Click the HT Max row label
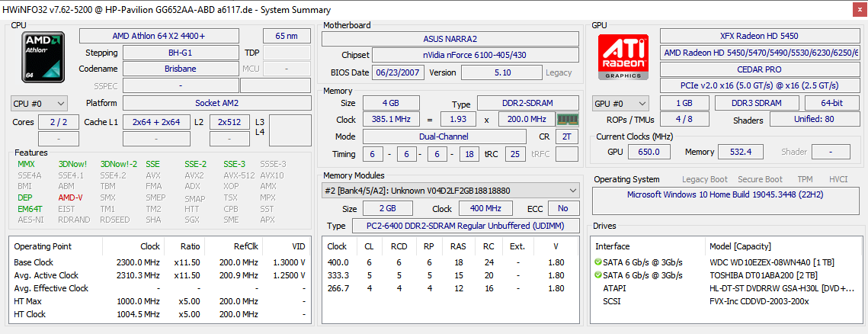The height and width of the screenshot is (334, 868). tap(27, 301)
